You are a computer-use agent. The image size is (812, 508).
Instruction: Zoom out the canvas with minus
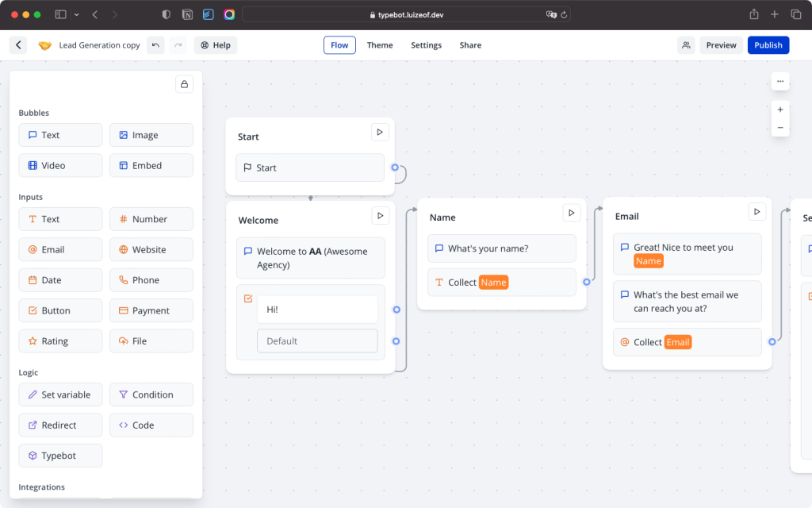(780, 128)
